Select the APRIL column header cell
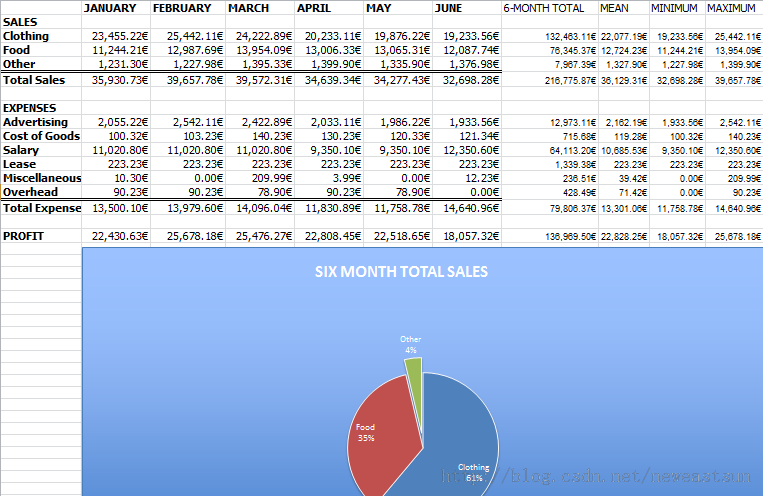The height and width of the screenshot is (496, 763). tap(329, 8)
